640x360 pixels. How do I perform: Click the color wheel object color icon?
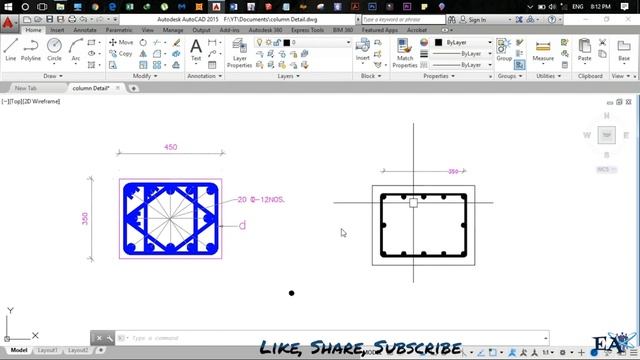pos(424,42)
